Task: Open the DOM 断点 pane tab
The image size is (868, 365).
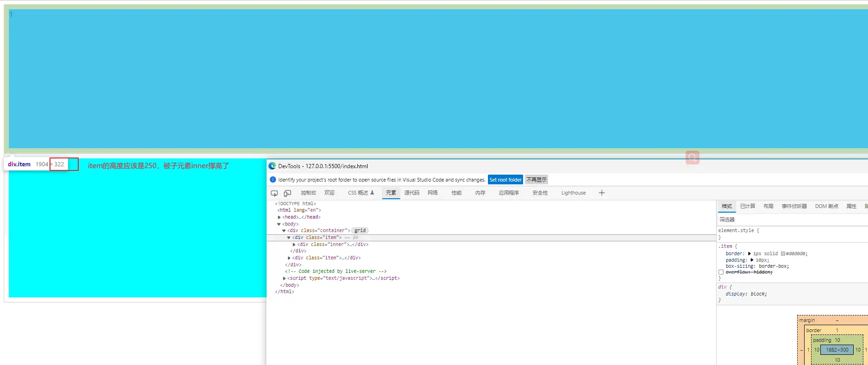Action: pos(827,206)
